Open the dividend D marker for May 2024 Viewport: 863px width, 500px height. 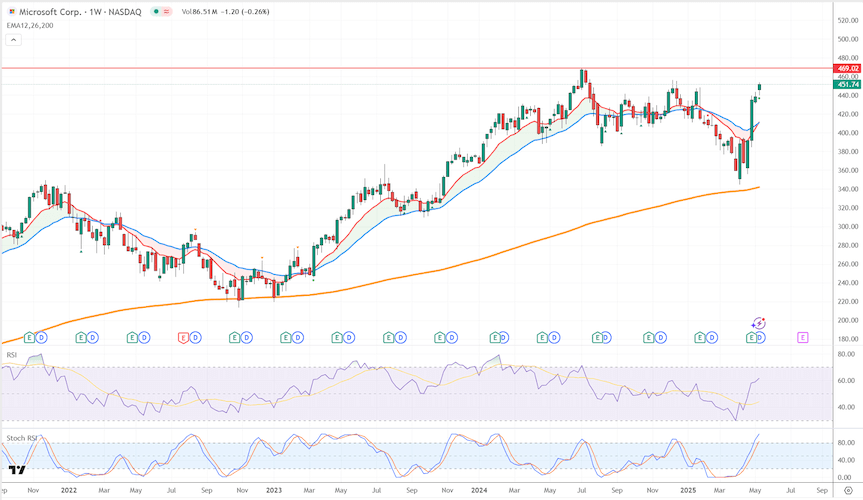coord(555,338)
